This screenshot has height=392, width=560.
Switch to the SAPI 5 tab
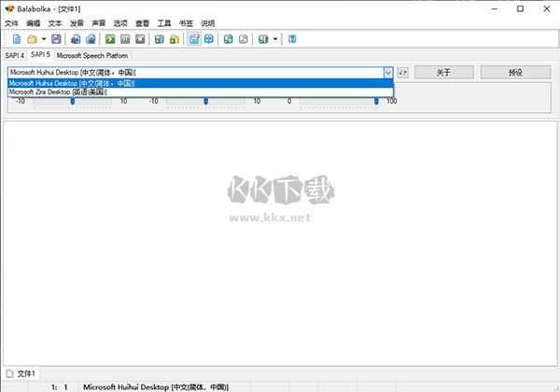(40, 55)
